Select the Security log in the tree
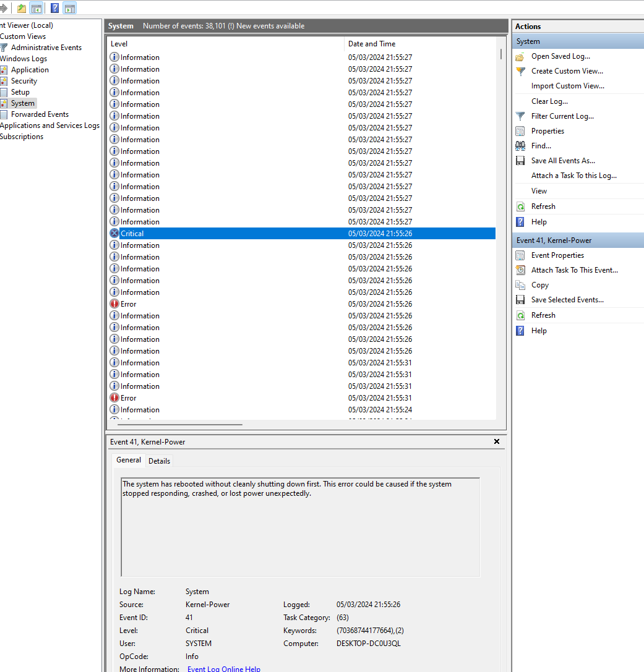Image resolution: width=644 pixels, height=672 pixels. click(x=24, y=81)
